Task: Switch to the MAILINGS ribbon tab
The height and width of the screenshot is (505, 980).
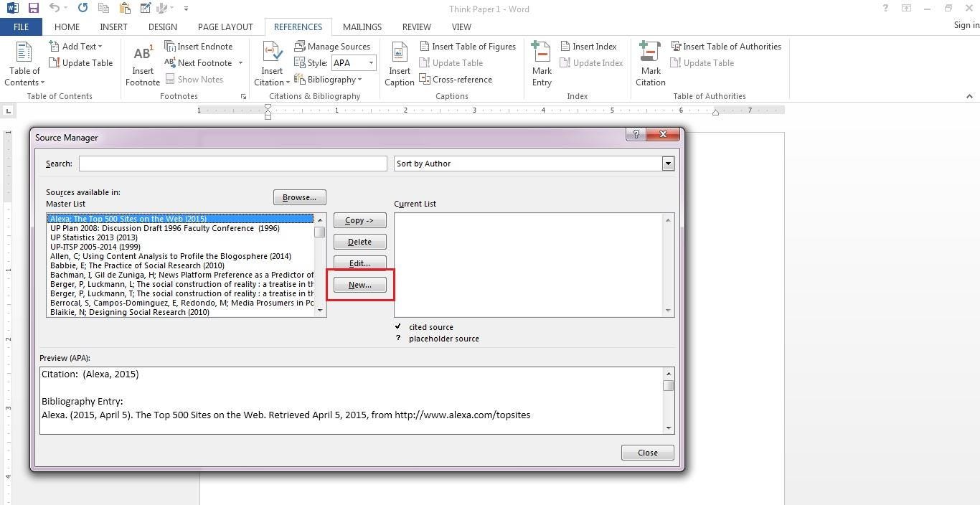Action: coord(362,27)
